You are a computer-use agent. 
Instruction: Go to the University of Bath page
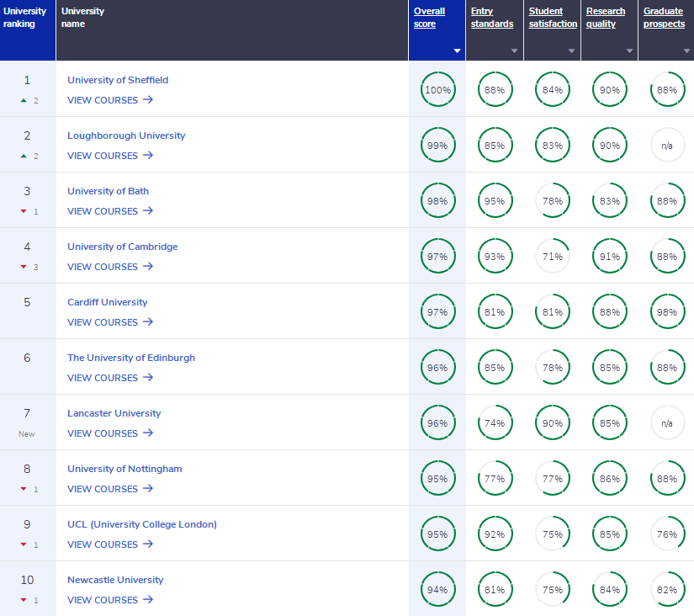coord(108,191)
